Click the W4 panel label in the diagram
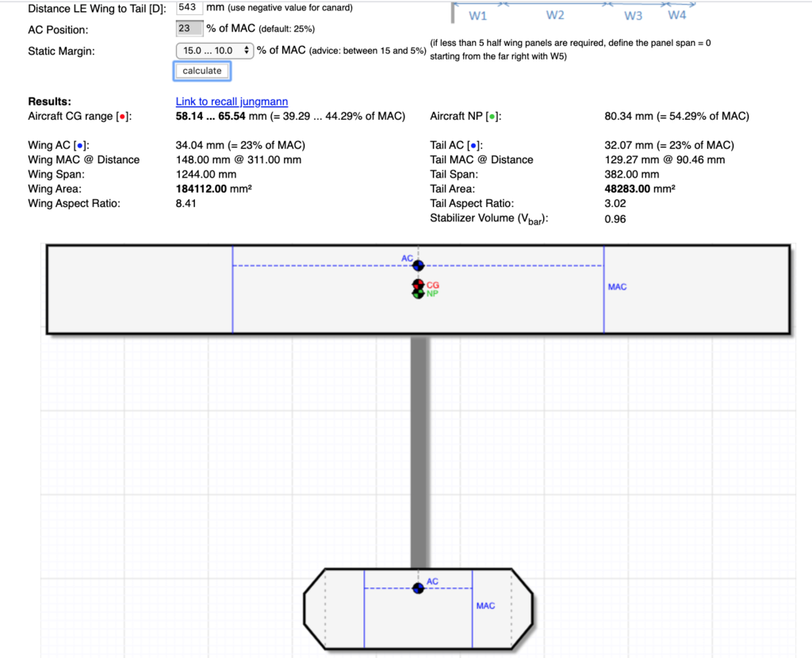The height and width of the screenshot is (658, 812). point(676,16)
